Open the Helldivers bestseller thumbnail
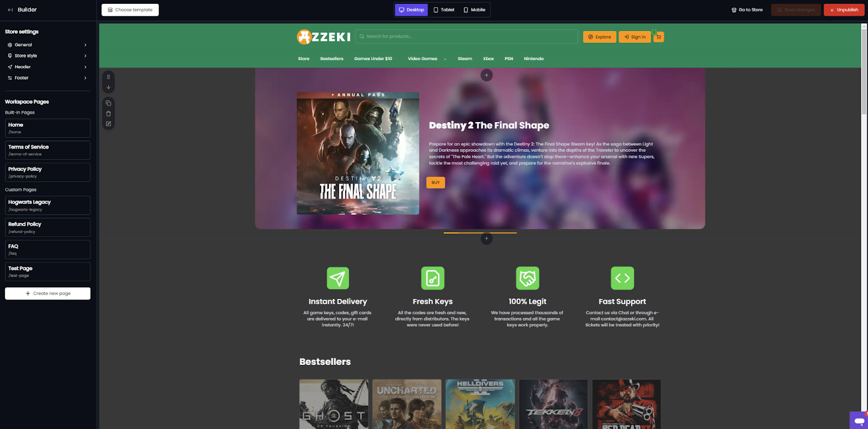 480,404
